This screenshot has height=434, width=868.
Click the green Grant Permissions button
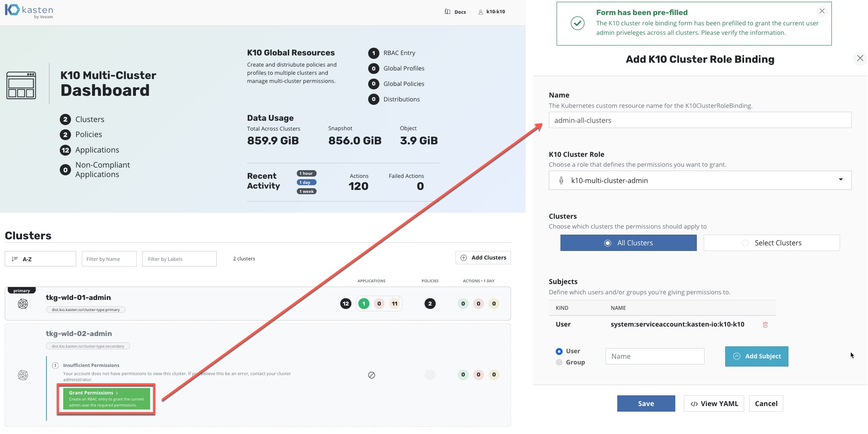pos(107,399)
